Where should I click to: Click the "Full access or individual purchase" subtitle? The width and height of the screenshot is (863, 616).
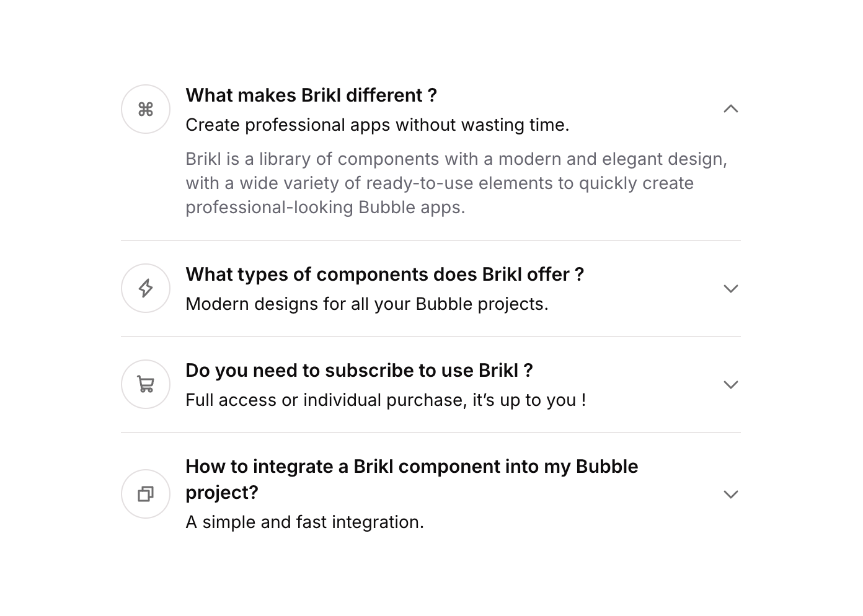tap(386, 400)
